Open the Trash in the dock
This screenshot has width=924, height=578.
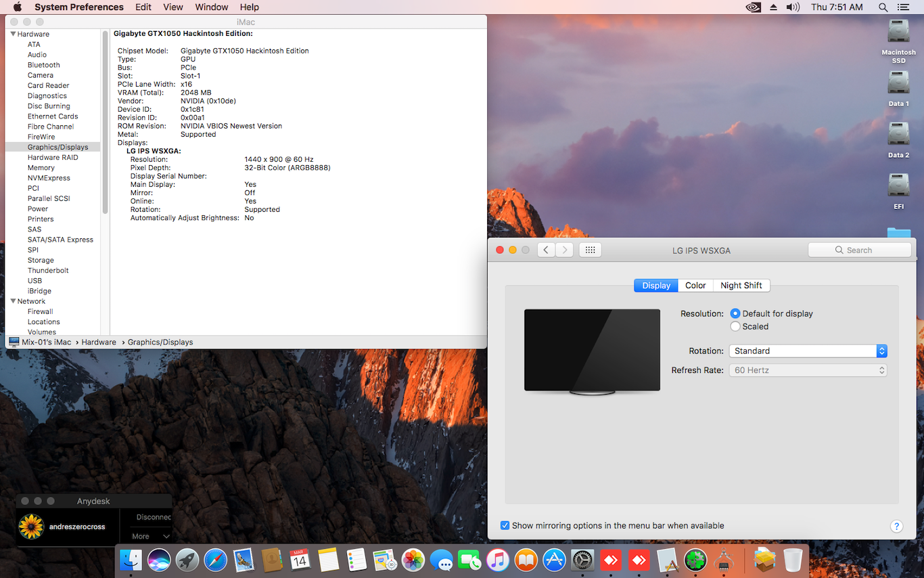coord(793,560)
